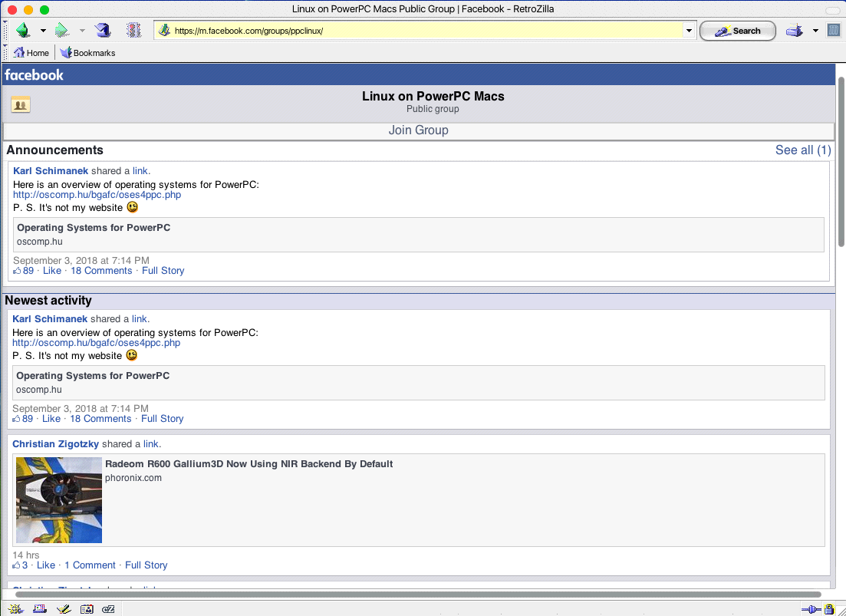Click the security padlock icon in status bar
The width and height of the screenshot is (846, 616).
pyautogui.click(x=830, y=610)
